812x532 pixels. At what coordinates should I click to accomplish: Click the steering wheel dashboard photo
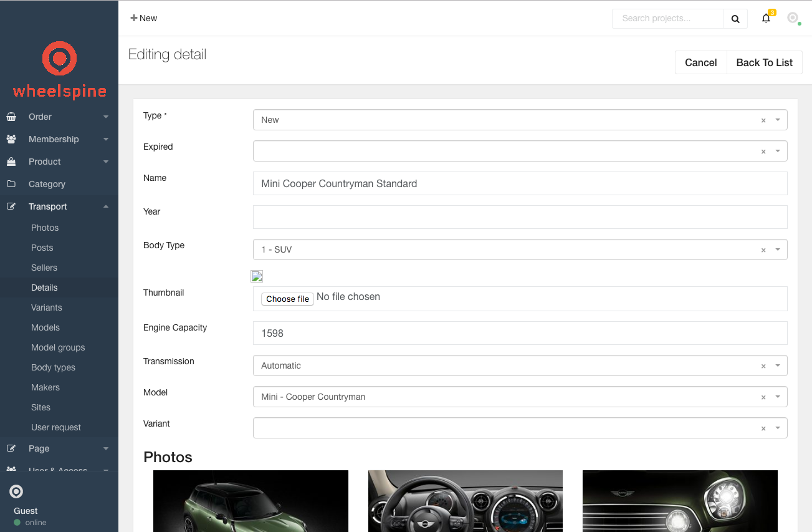tap(465, 500)
